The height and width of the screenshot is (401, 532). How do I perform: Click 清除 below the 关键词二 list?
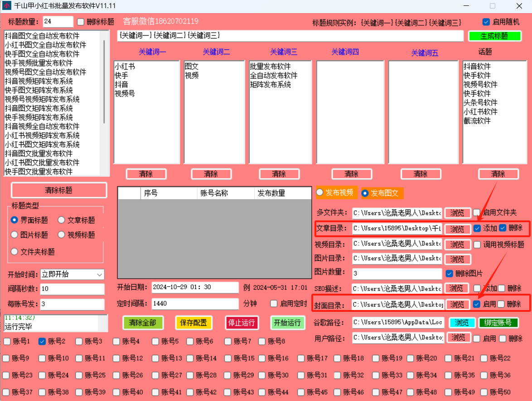tap(211, 174)
